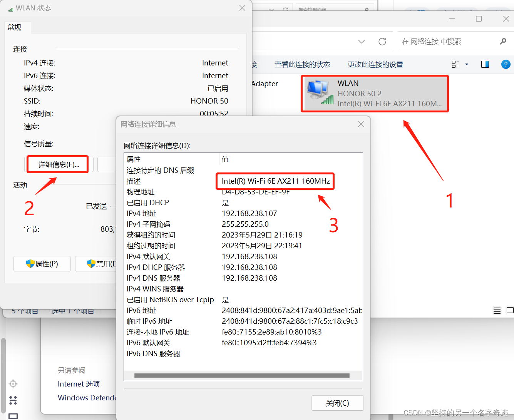The height and width of the screenshot is (420, 514).
Task: Select the 临时 IPv6 地址 row
Action: pyautogui.click(x=243, y=321)
